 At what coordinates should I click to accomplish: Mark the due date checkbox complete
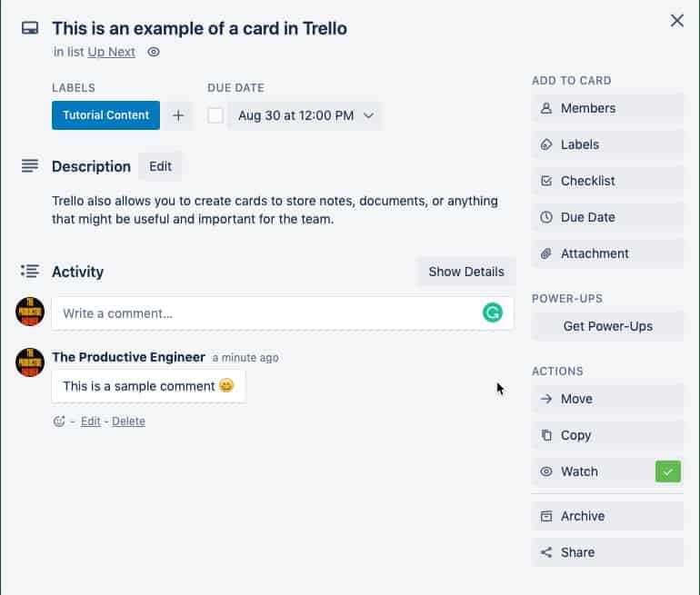pyautogui.click(x=215, y=115)
